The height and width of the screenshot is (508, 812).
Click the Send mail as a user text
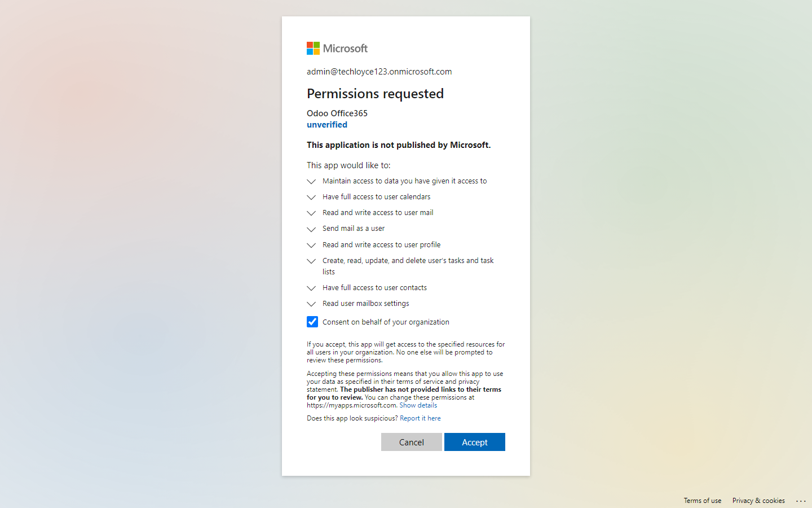pyautogui.click(x=354, y=229)
